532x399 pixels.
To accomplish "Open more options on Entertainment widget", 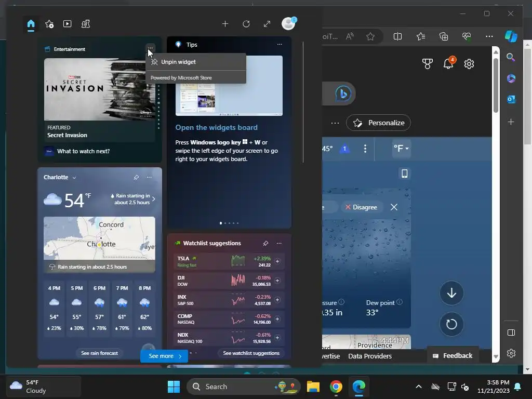I will click(x=150, y=48).
